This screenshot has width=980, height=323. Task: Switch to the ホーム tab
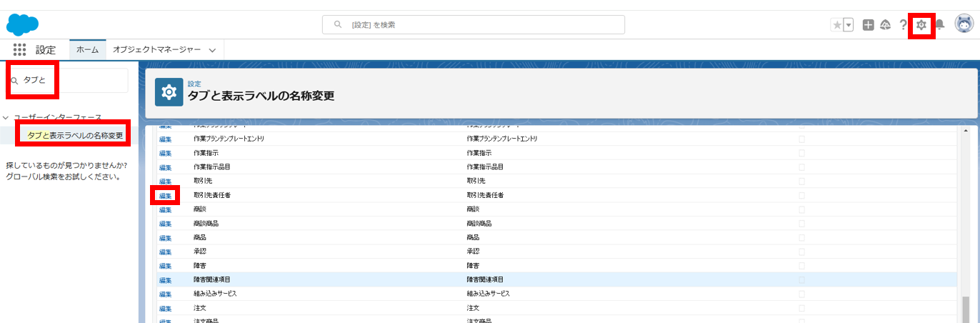[87, 50]
